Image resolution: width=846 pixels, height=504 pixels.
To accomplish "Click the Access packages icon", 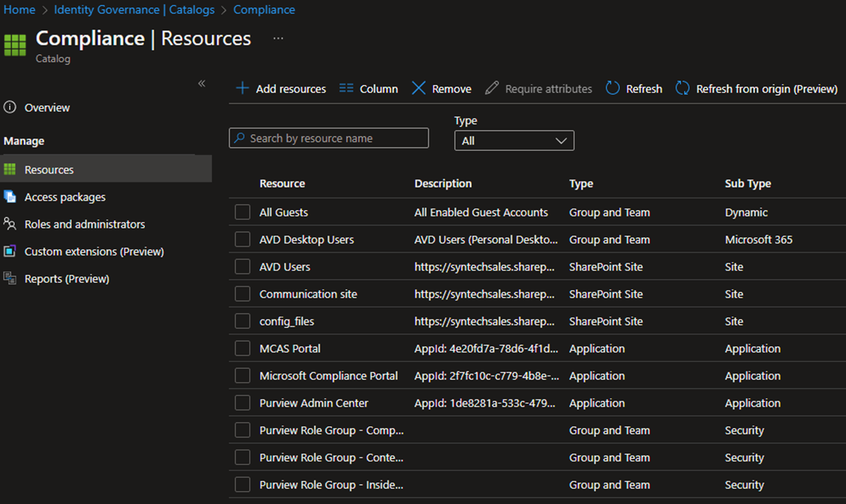I will click(x=10, y=197).
